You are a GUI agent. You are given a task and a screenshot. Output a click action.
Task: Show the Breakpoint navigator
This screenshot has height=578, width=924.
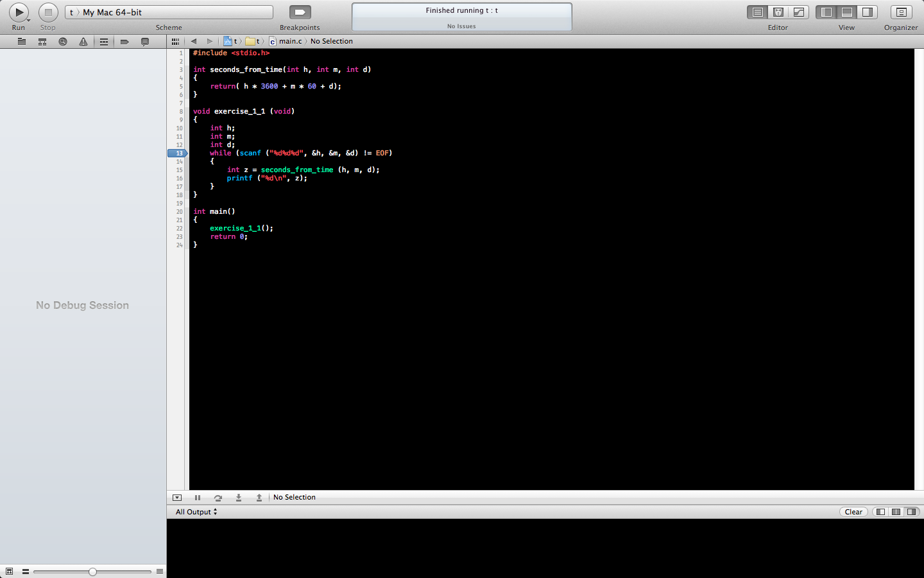[124, 42]
